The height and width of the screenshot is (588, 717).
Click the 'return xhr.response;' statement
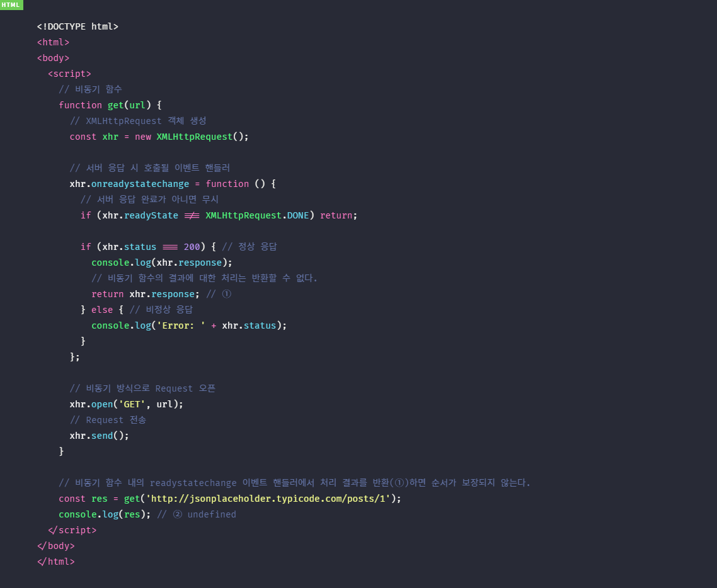coord(146,294)
